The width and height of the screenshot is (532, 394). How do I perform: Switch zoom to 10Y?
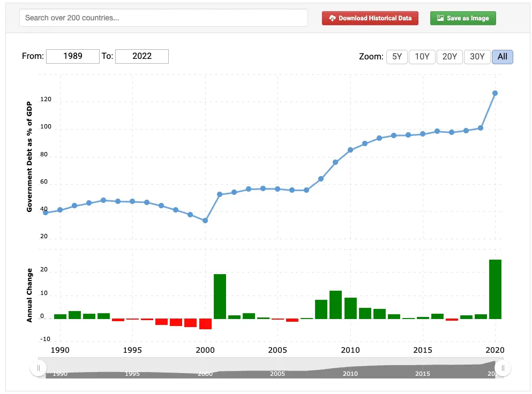(x=422, y=56)
